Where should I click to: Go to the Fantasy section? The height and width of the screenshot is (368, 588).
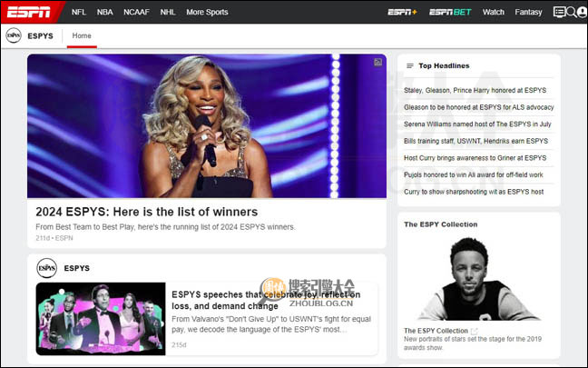point(528,12)
